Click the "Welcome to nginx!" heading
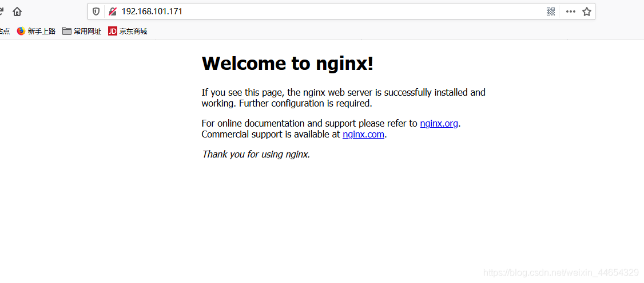The height and width of the screenshot is (283, 644). tap(288, 63)
